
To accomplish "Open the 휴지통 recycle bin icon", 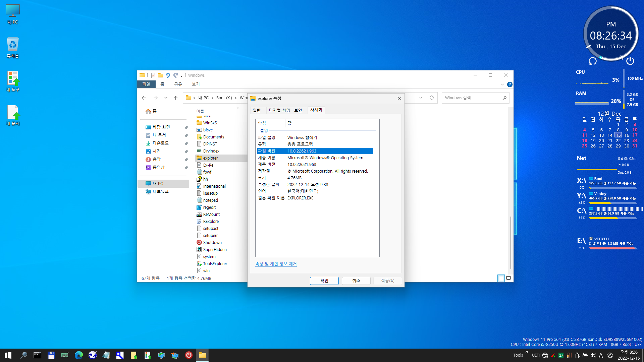I will (x=13, y=48).
